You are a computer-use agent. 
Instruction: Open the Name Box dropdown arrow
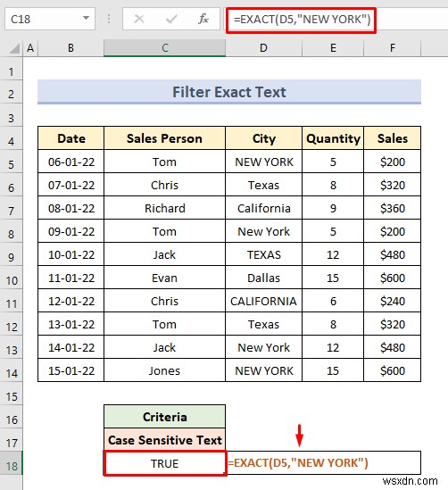pos(86,18)
